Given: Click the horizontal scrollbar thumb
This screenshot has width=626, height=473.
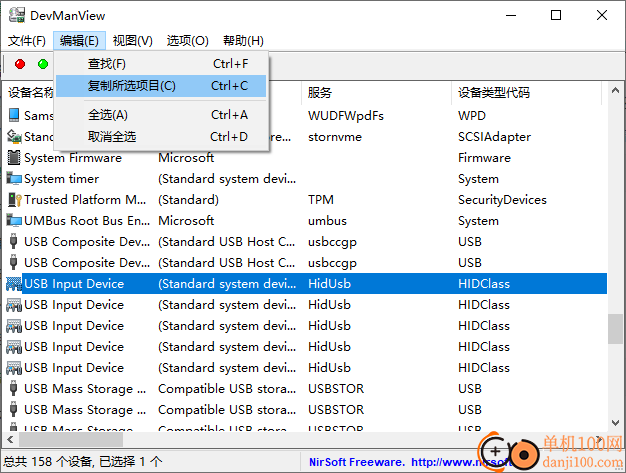Looking at the screenshot, I should (x=71, y=439).
